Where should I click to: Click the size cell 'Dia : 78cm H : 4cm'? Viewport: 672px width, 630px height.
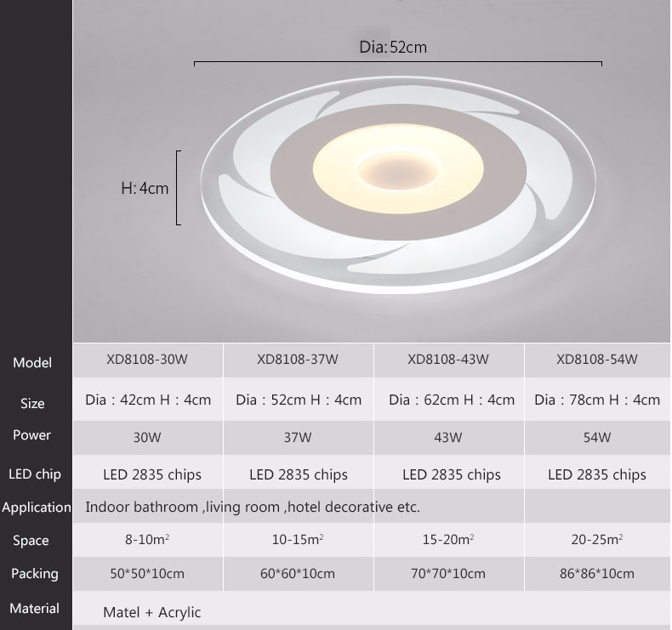[x=597, y=400]
